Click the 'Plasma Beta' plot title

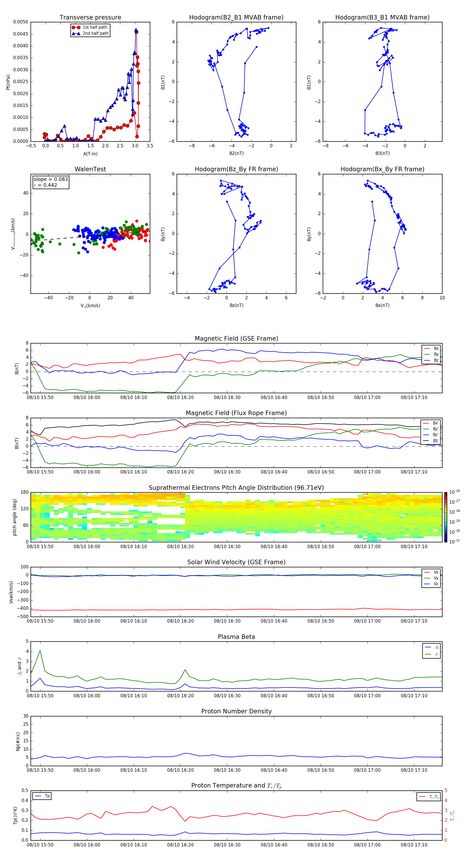pos(236,637)
